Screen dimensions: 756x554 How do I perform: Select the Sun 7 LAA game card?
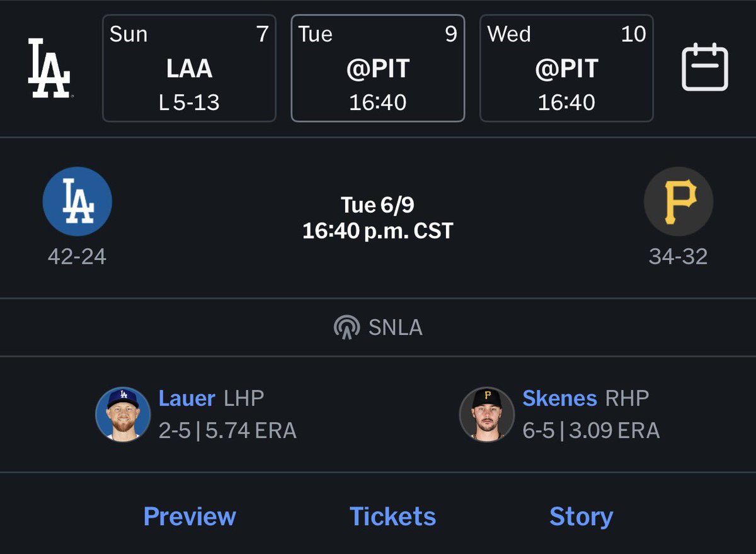[189, 68]
